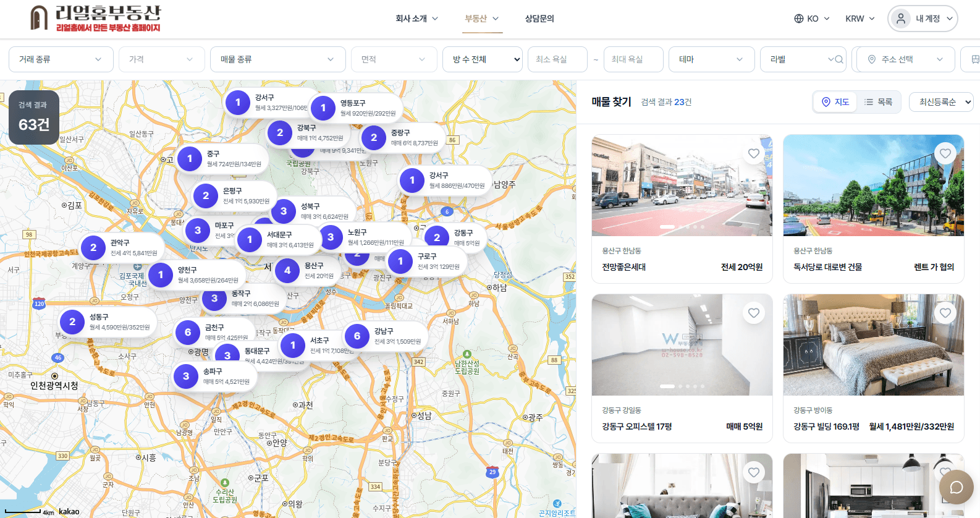Click search icon in 라벨 filter

838,59
